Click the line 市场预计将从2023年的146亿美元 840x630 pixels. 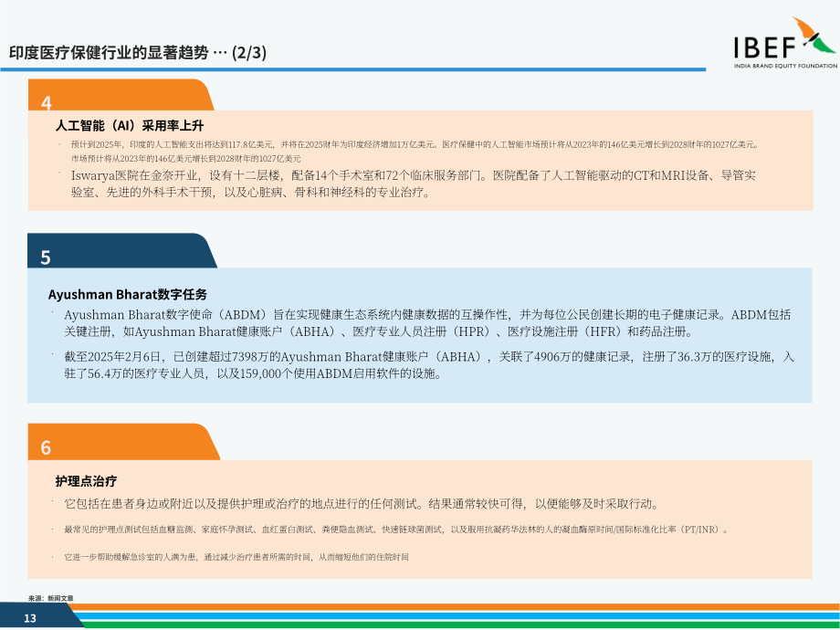(x=186, y=159)
